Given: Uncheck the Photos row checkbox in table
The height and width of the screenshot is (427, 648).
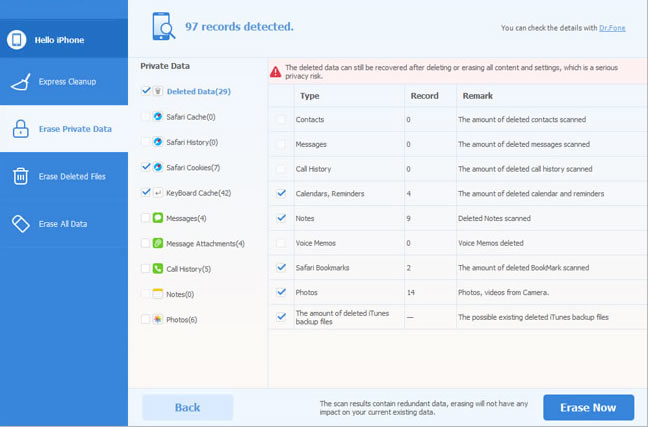Looking at the screenshot, I should (x=281, y=292).
